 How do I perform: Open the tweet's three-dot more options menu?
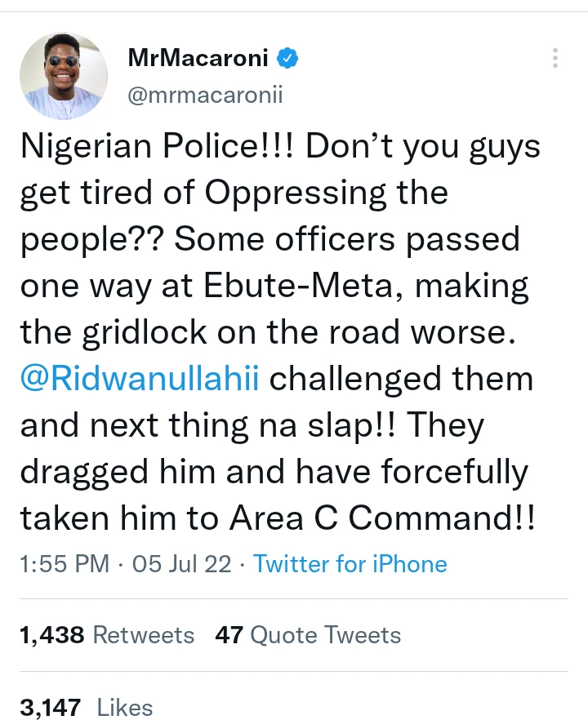click(555, 58)
